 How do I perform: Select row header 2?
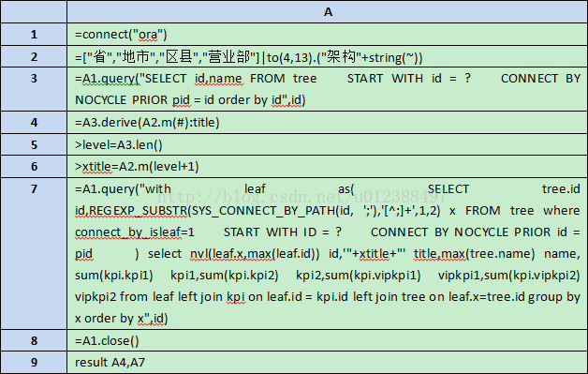34,56
